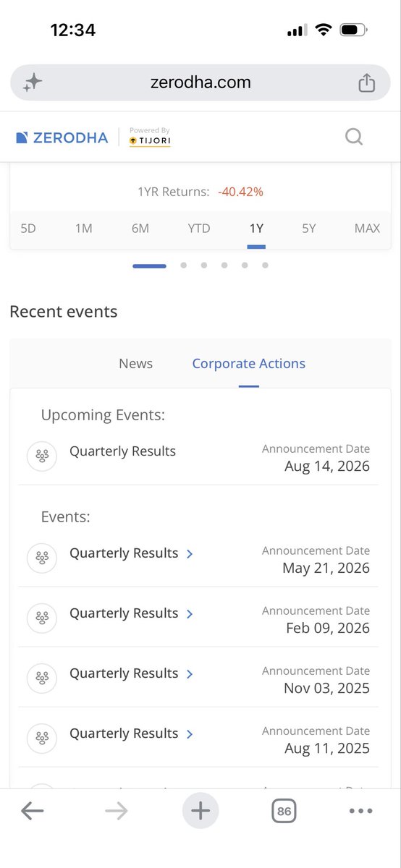Select the YTD chart range

(199, 228)
